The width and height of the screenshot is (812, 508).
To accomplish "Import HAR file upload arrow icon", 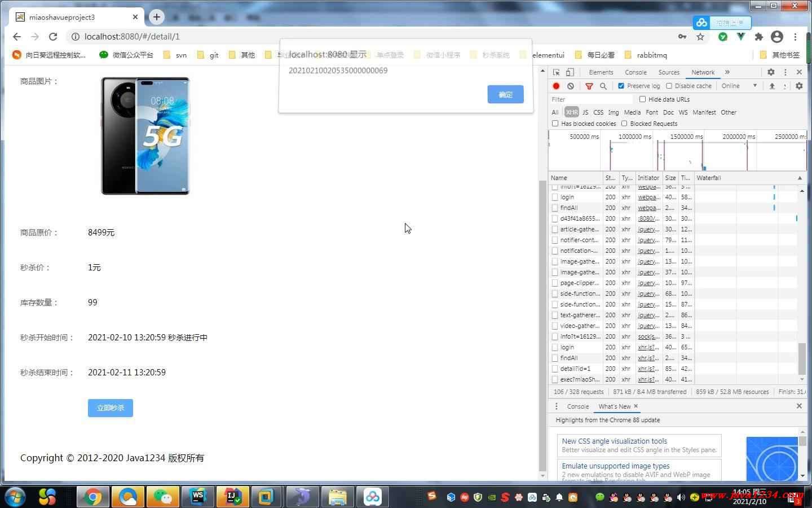I will pyautogui.click(x=772, y=86).
